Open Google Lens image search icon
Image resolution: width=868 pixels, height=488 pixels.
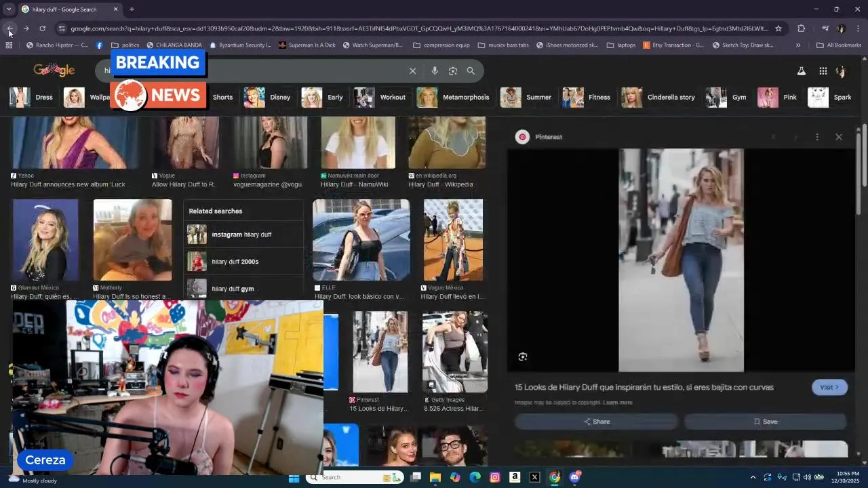click(x=453, y=70)
